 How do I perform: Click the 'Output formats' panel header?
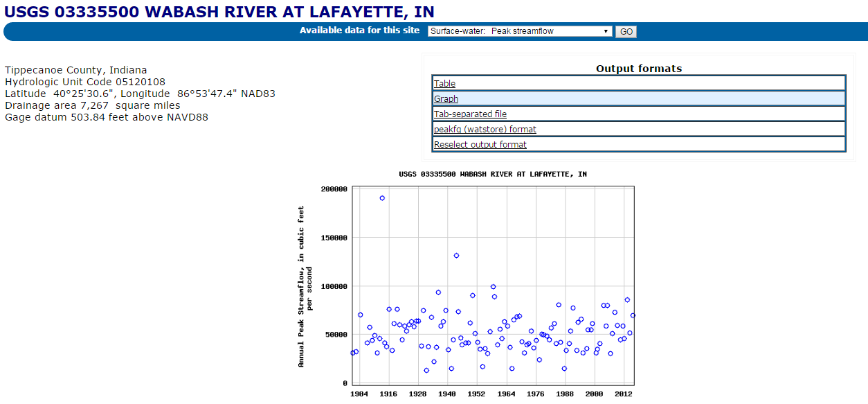point(638,69)
